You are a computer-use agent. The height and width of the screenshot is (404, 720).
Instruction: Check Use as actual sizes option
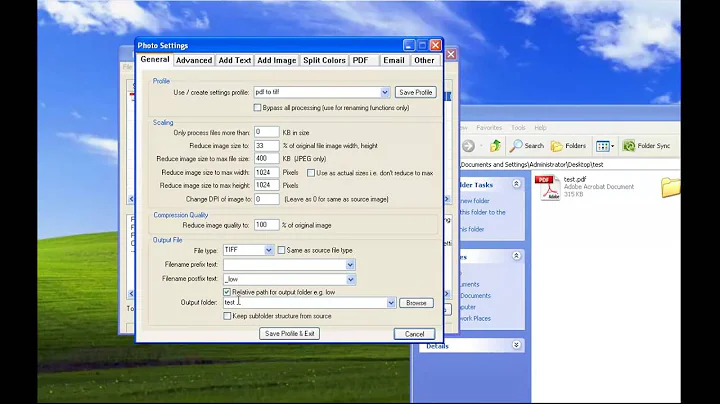click(311, 173)
